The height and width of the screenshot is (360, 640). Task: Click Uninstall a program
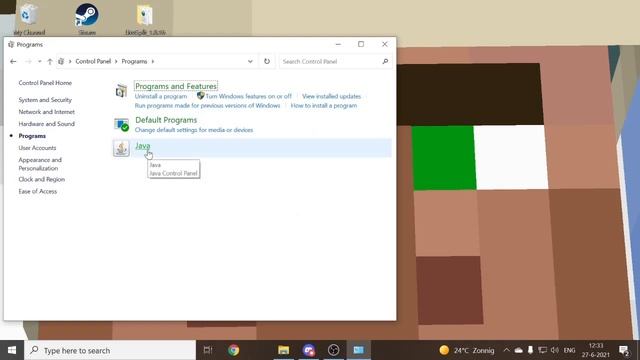pyautogui.click(x=161, y=96)
